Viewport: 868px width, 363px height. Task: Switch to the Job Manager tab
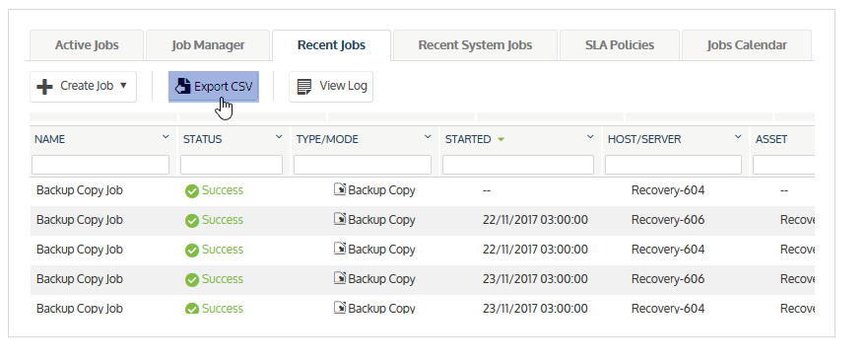coord(208,45)
